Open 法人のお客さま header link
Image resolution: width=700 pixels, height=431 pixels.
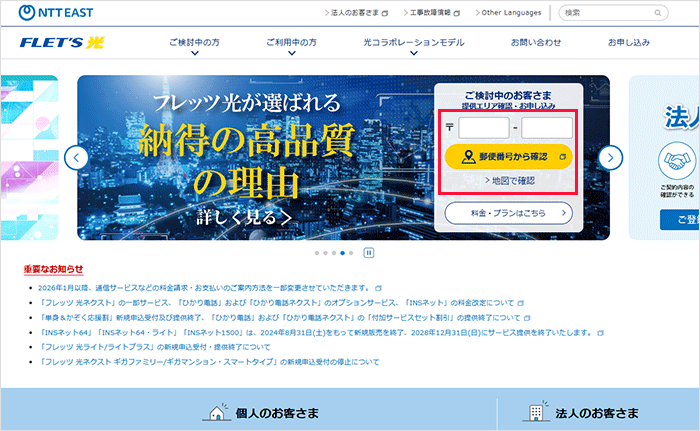356,13
